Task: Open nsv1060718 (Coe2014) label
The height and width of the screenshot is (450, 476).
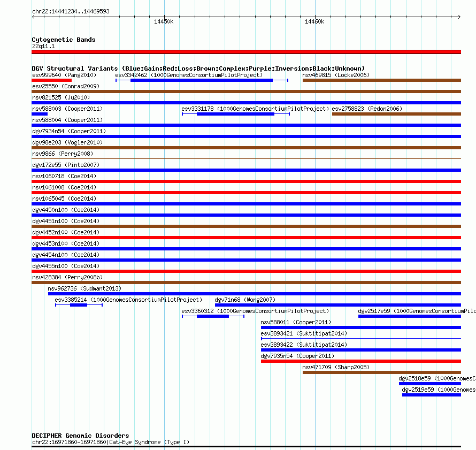Action: (x=64, y=176)
